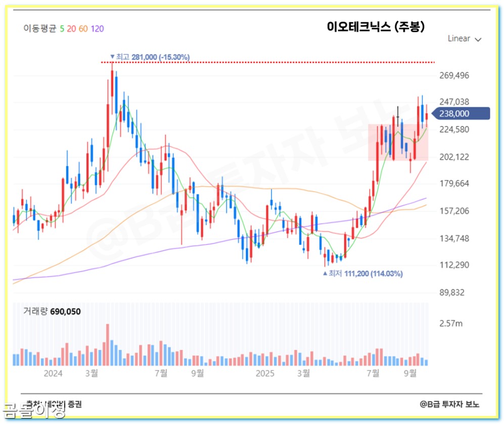The height and width of the screenshot is (424, 504).
Task: Select the 2025 axis label
Action: click(x=265, y=374)
